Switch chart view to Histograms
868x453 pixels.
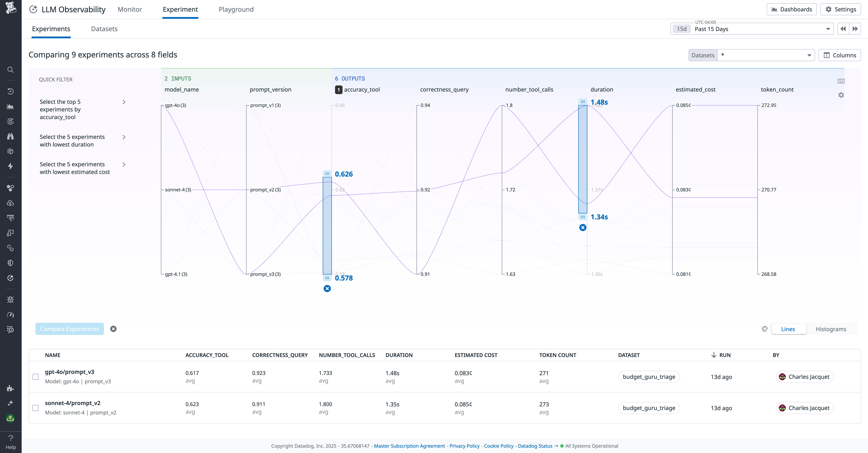click(x=831, y=329)
